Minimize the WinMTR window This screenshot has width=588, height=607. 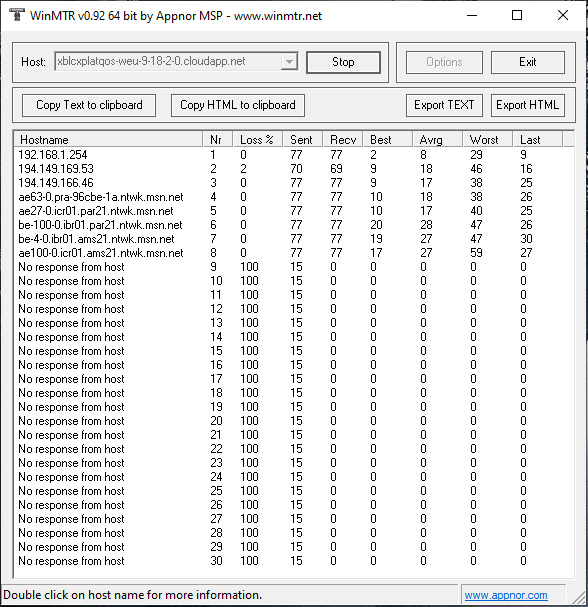(x=472, y=15)
